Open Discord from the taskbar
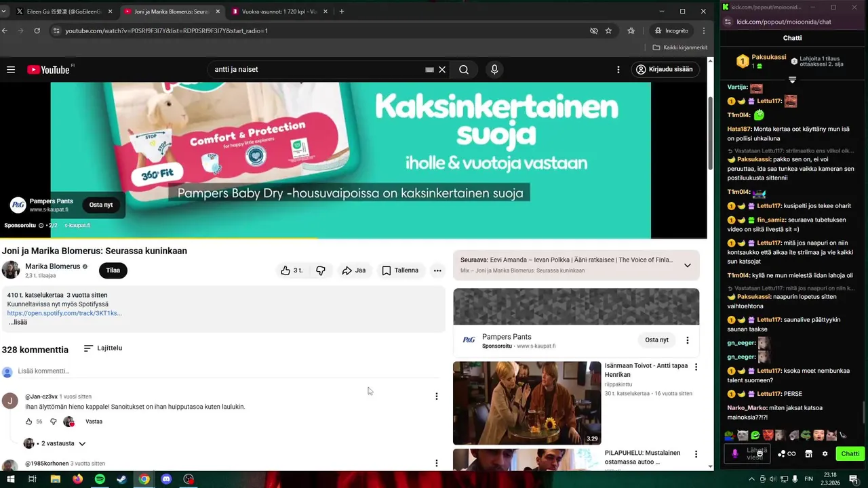 click(166, 479)
